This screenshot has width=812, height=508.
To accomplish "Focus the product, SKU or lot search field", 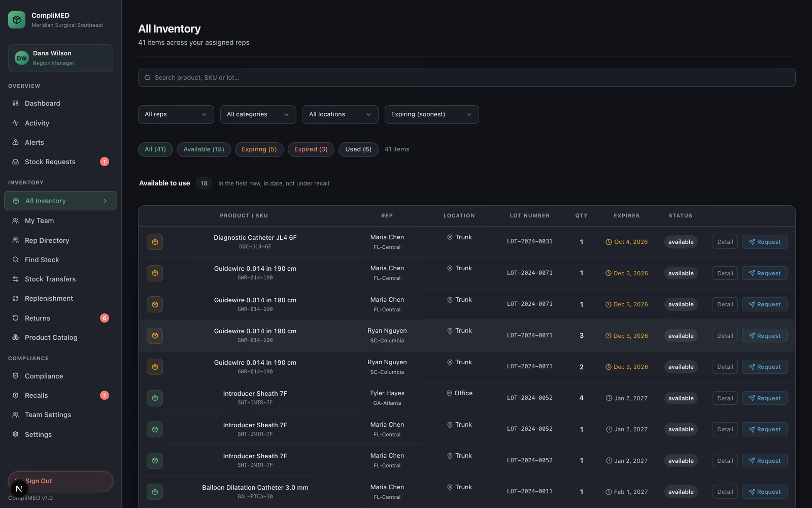I will coord(467,78).
